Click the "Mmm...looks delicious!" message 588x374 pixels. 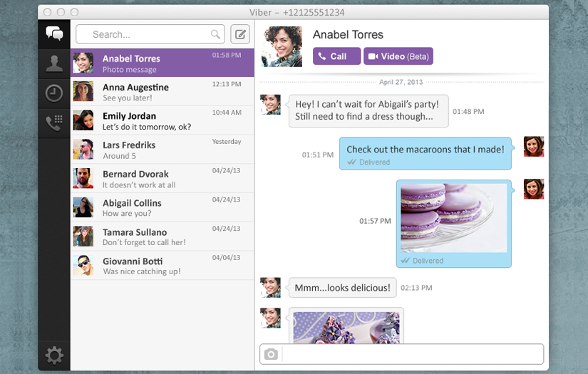click(342, 288)
